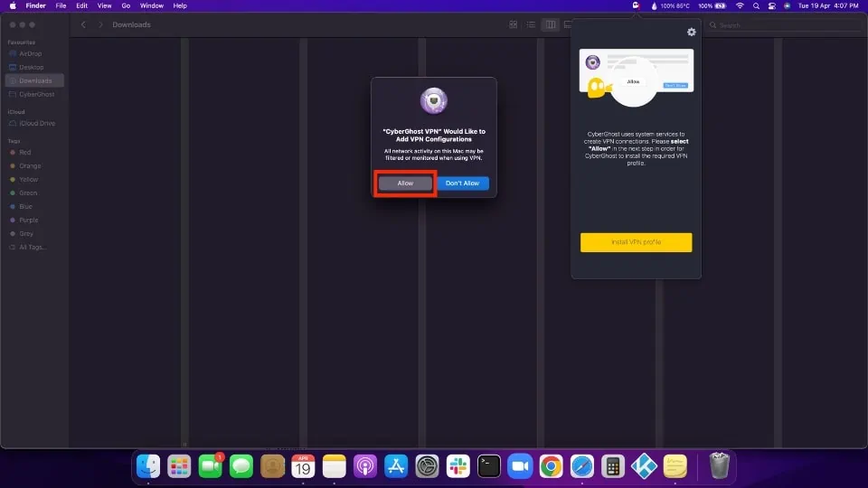
Task: Open the Go menu
Action: tap(126, 5)
